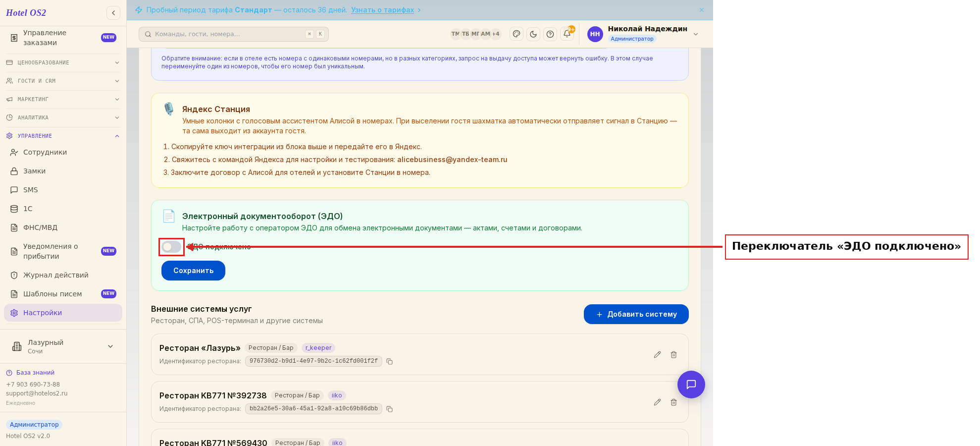Screen dimensions: 980x446
Task: Delete Ресторан «Лазурь» with the trash icon
Action: click(673, 354)
